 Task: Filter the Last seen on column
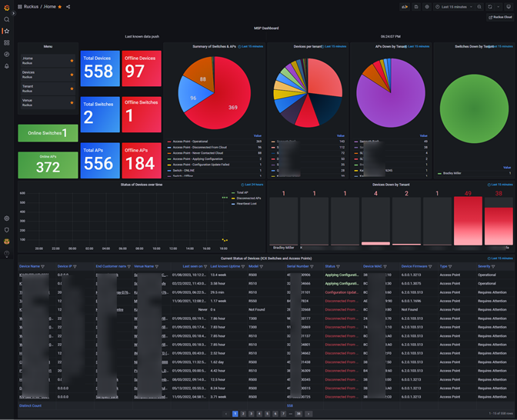click(x=205, y=266)
